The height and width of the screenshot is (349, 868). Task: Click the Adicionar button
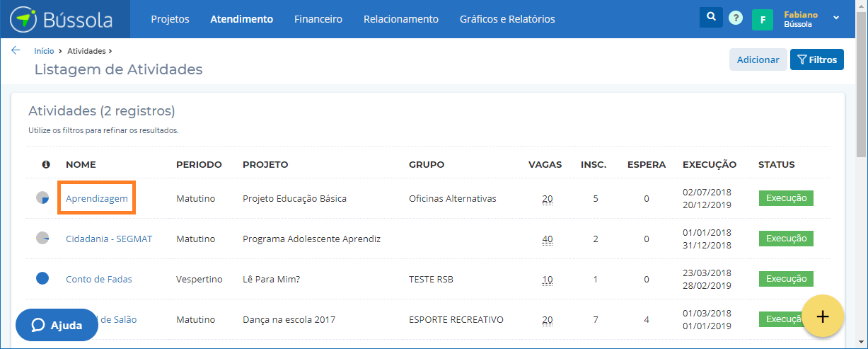pos(758,60)
